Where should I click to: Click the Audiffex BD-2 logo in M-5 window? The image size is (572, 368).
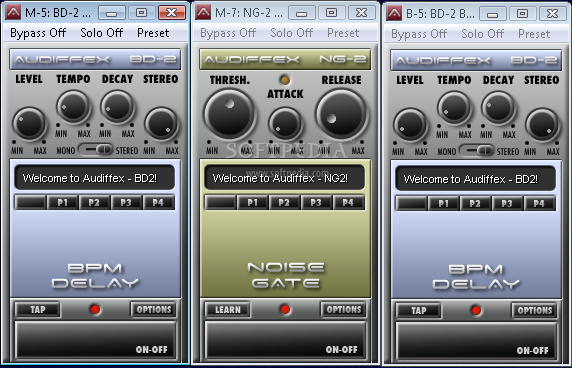[95, 59]
